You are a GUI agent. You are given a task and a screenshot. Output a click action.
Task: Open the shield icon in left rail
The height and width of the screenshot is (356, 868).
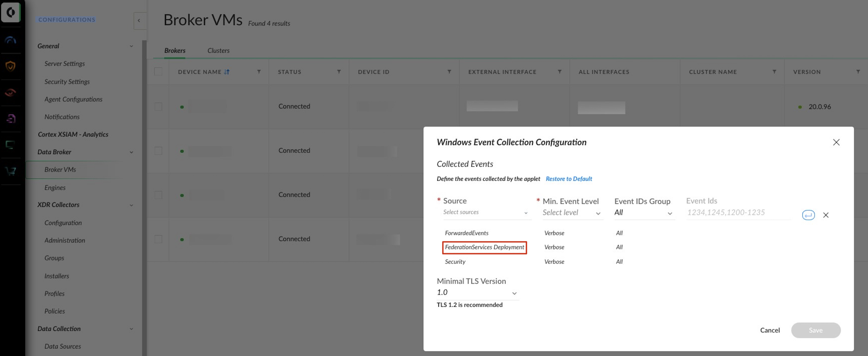11,66
